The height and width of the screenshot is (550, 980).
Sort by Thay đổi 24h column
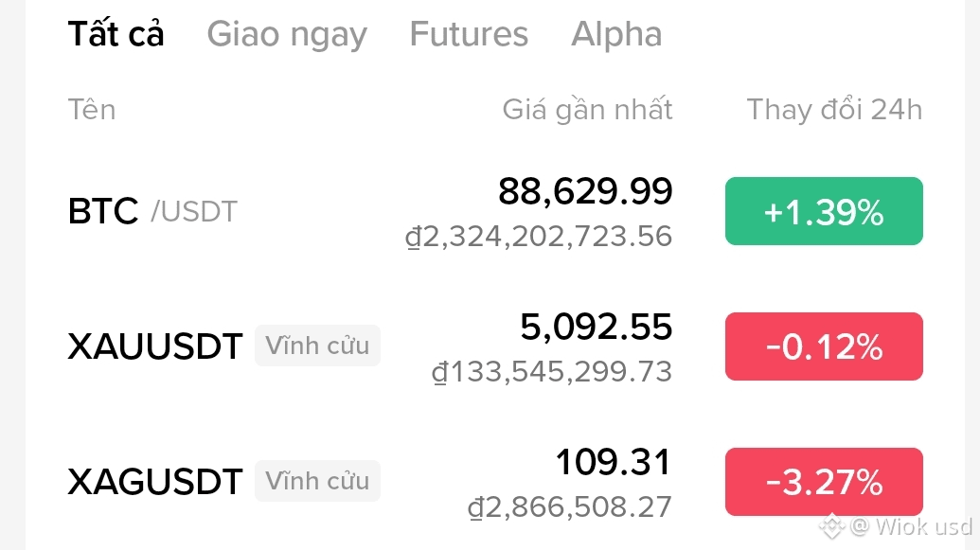tap(833, 110)
